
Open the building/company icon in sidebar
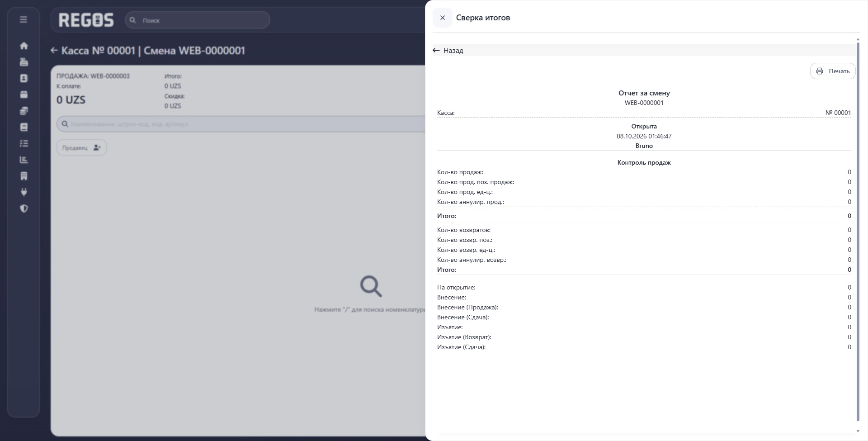click(24, 176)
